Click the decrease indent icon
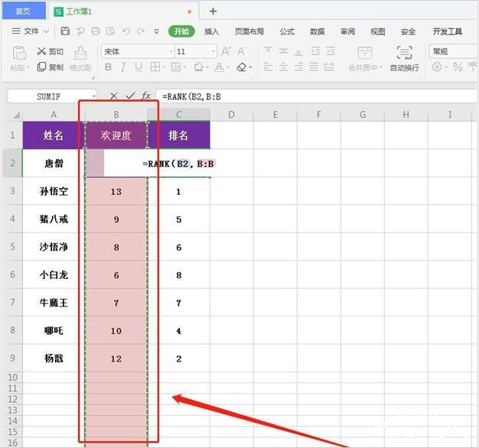Image resolution: width=479 pixels, height=448 pixels. (315, 51)
